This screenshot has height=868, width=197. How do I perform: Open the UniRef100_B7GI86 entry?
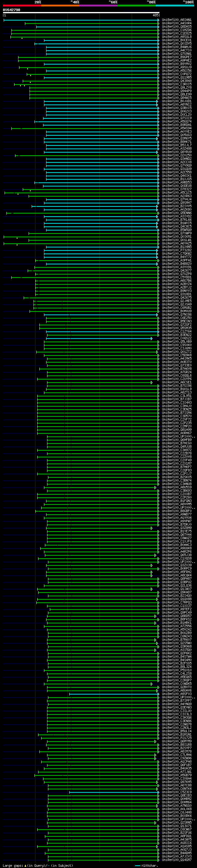click(176, 386)
